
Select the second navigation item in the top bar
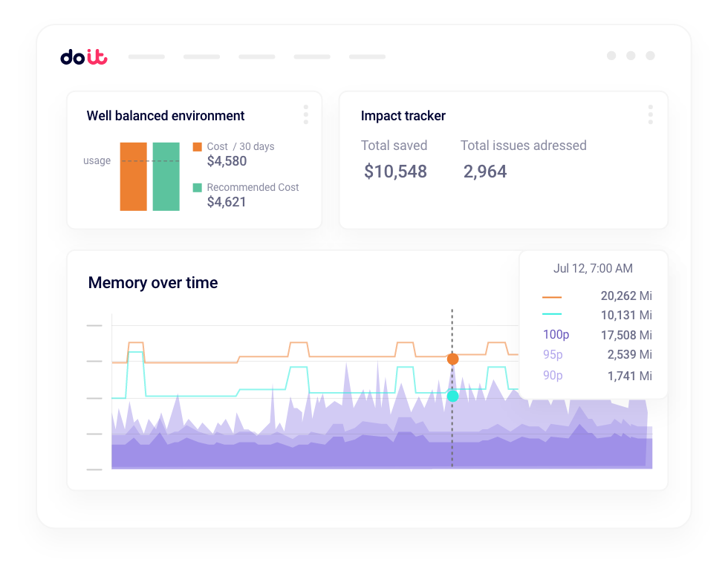click(x=201, y=56)
